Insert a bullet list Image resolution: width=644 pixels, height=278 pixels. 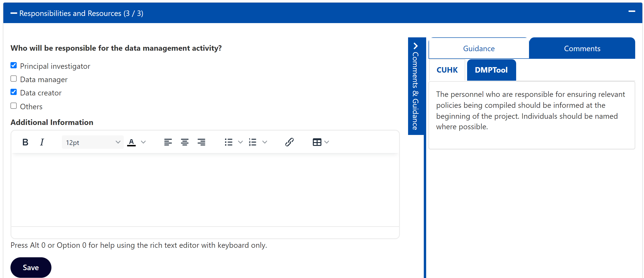click(x=229, y=142)
